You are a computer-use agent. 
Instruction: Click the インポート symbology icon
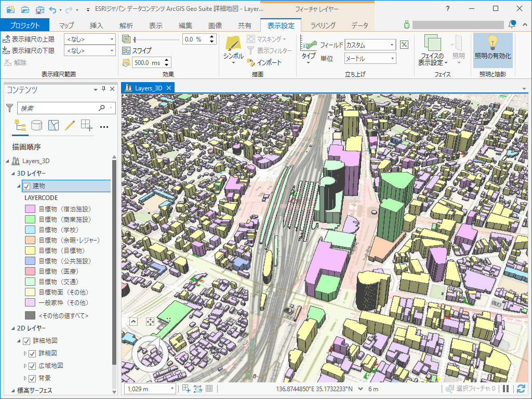pyautogui.click(x=251, y=62)
